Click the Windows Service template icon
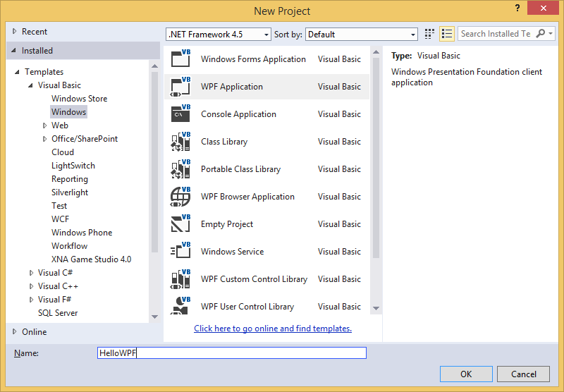Image resolution: width=564 pixels, height=392 pixels. [180, 252]
